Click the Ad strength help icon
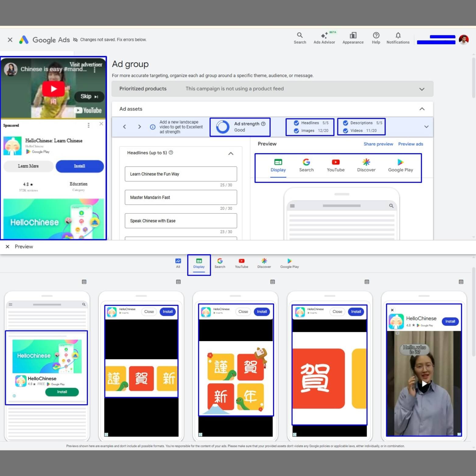 point(263,124)
